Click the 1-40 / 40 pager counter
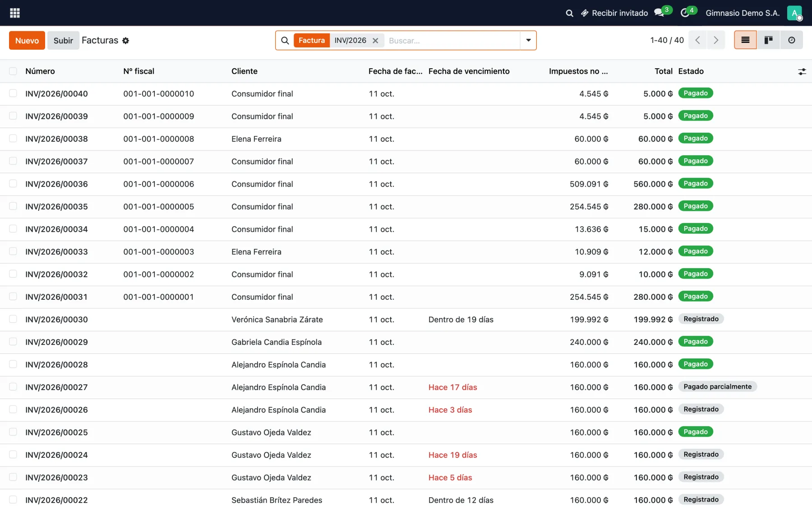 coord(667,40)
